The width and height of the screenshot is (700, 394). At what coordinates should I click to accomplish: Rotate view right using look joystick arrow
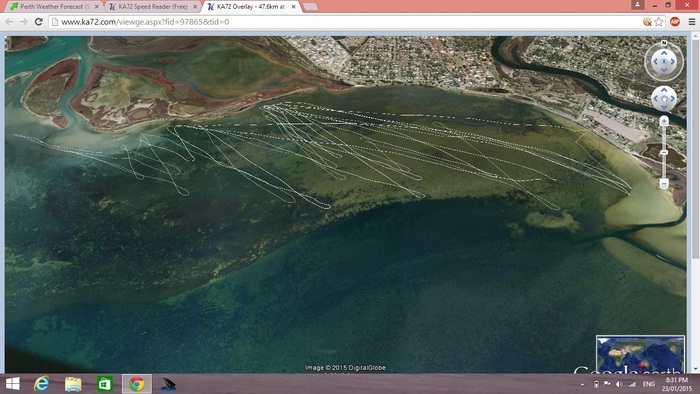point(673,62)
